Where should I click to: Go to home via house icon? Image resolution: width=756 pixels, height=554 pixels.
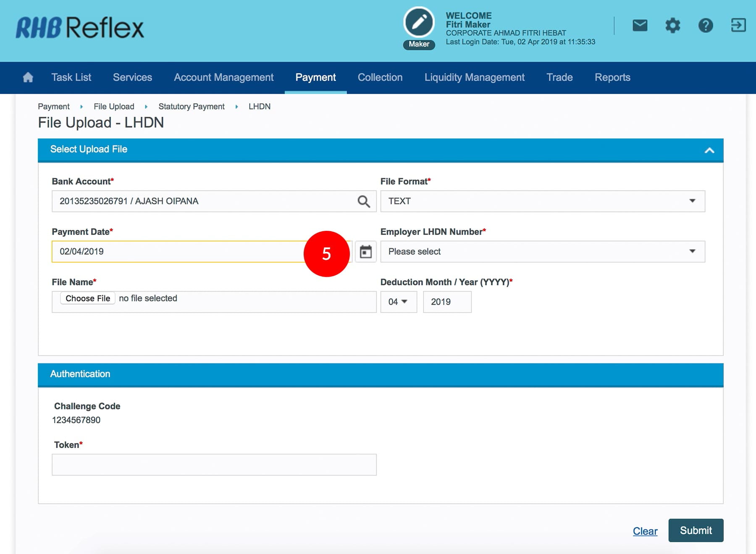[x=28, y=77]
